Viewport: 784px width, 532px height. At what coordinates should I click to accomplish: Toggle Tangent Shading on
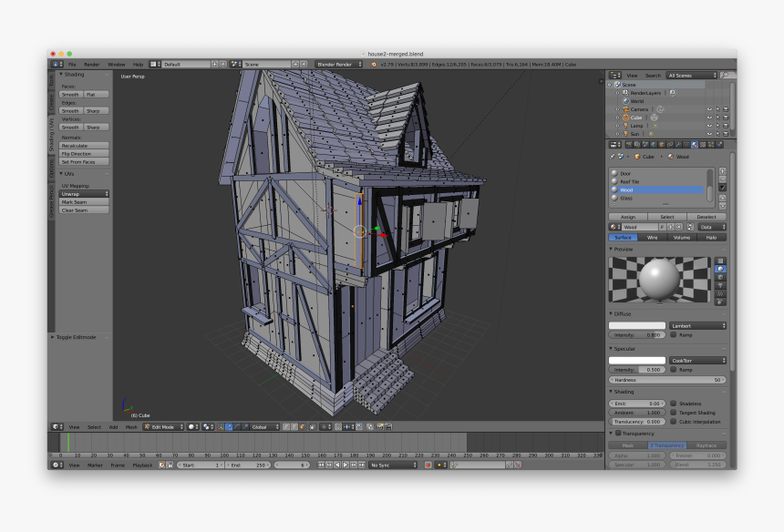pos(673,413)
